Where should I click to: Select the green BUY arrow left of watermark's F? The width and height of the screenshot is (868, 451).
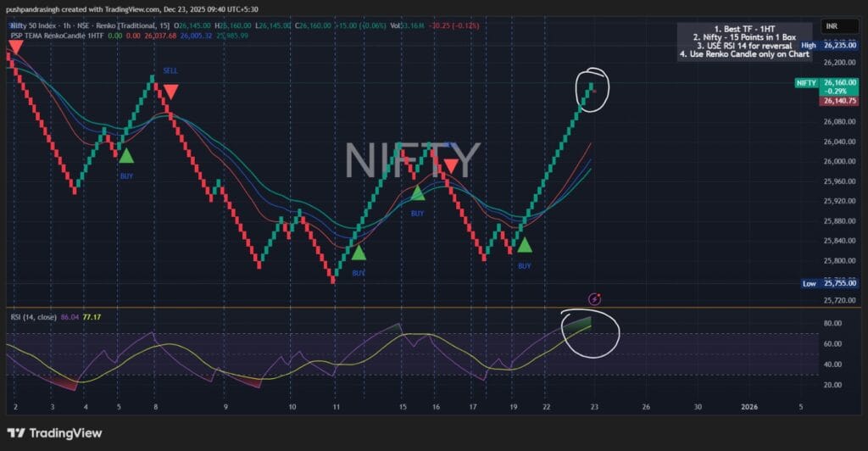pyautogui.click(x=418, y=192)
